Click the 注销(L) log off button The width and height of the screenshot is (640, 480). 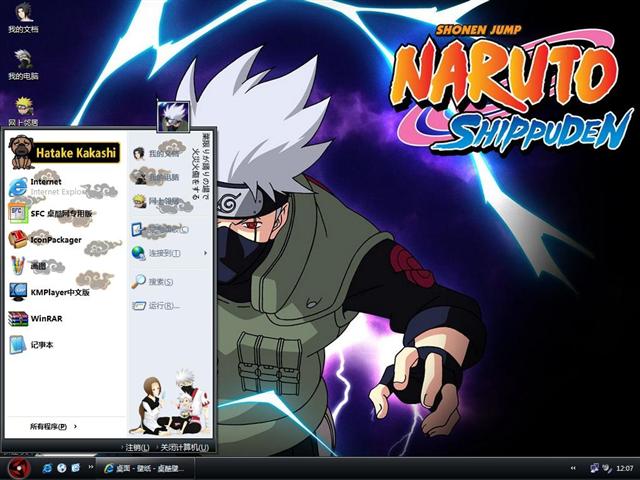[x=136, y=447]
